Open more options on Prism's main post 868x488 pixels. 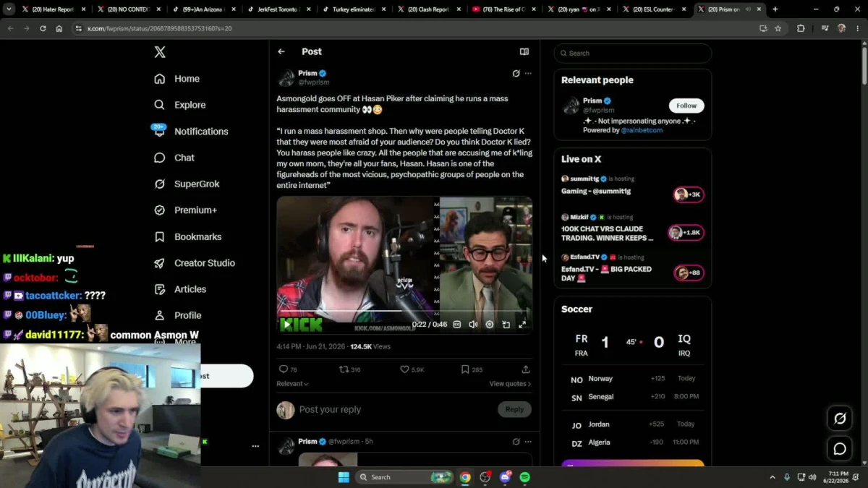tap(528, 73)
